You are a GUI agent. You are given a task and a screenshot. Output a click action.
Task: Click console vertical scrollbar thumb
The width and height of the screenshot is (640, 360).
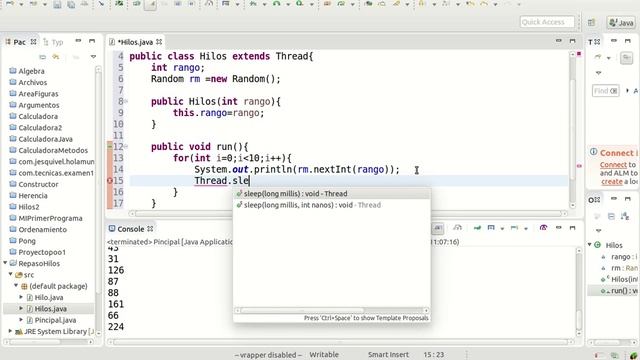579,319
